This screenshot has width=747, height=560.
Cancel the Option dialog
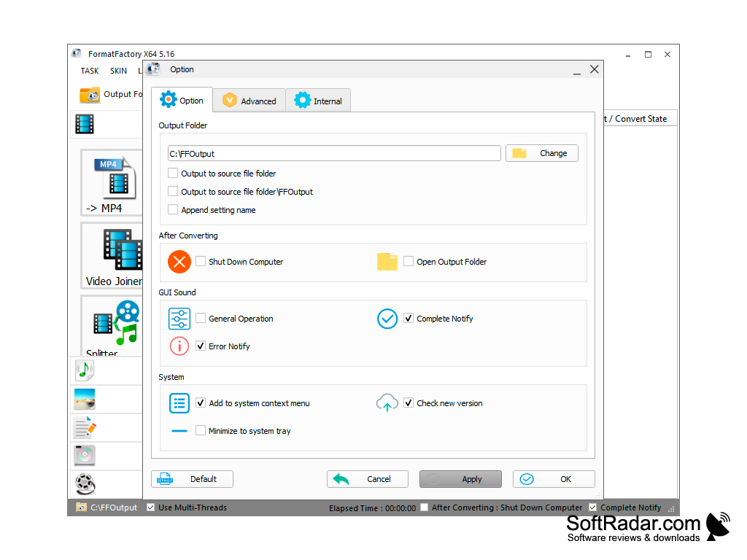pyautogui.click(x=368, y=479)
